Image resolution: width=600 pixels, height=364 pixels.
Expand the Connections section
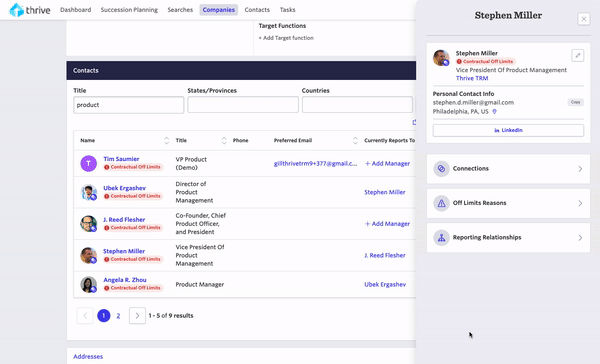point(508,169)
